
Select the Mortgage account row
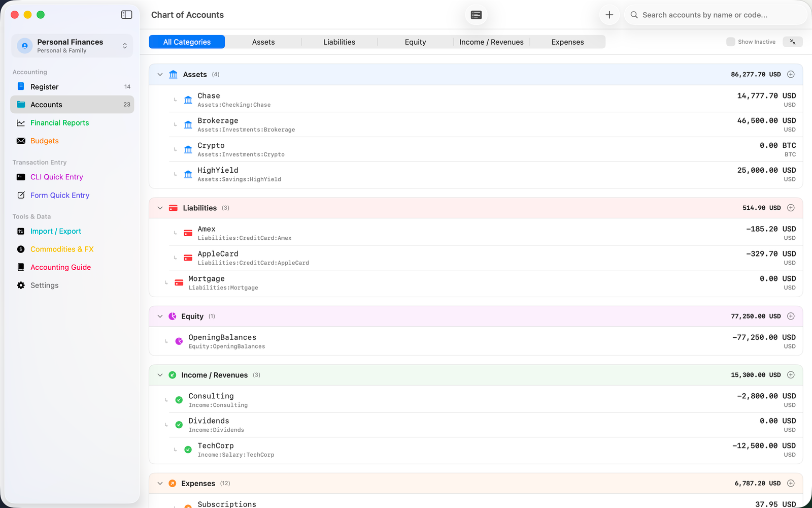pos(476,282)
